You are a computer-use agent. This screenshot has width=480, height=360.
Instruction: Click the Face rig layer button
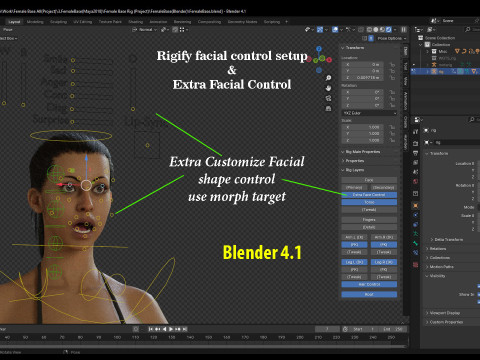pyautogui.click(x=369, y=180)
